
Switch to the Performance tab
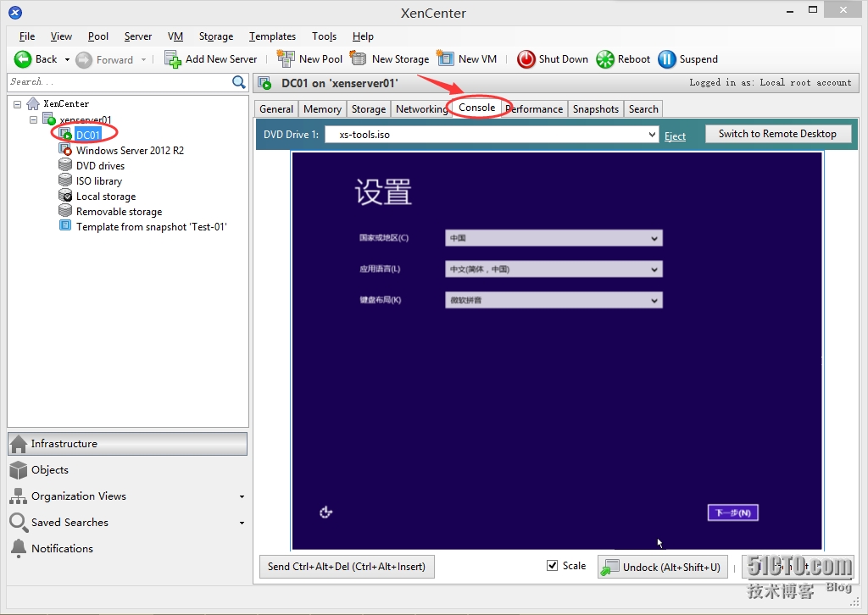tap(534, 109)
